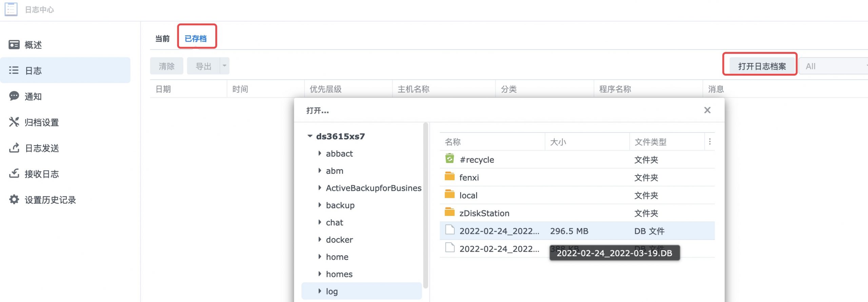The image size is (868, 302).
Task: Expand the chat folder node
Action: click(319, 222)
